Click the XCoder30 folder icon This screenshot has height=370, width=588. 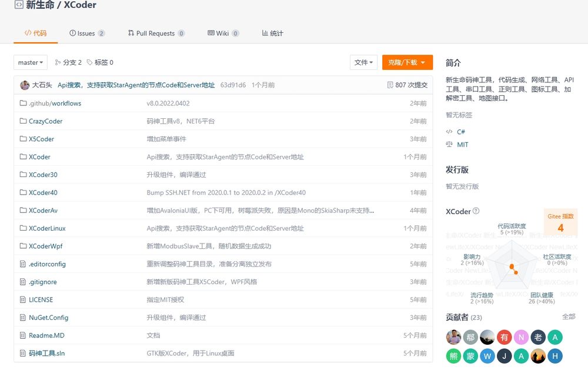point(24,175)
